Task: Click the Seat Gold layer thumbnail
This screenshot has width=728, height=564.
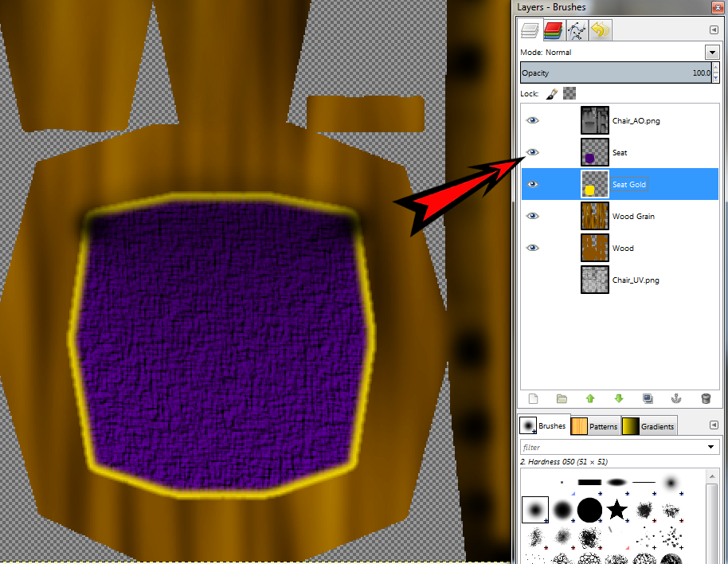Action: 595,184
